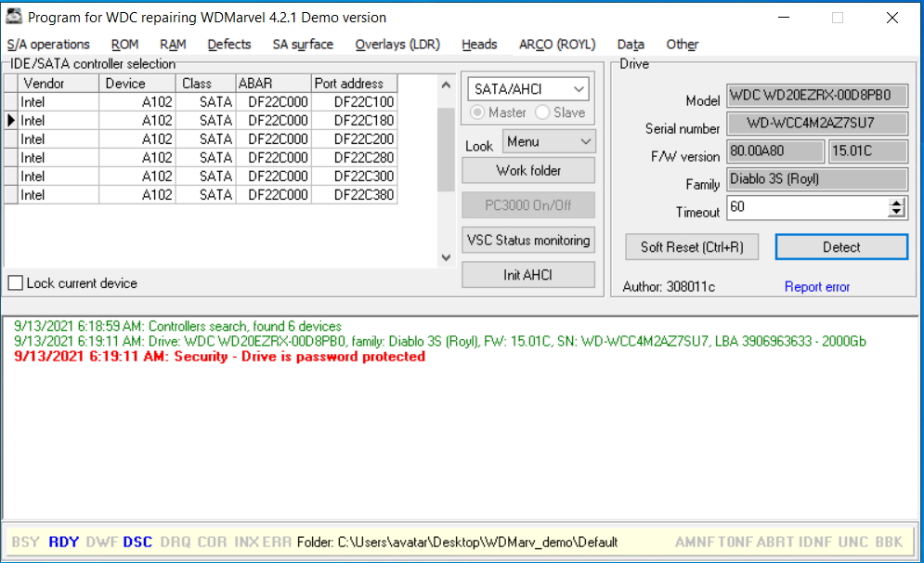Viewport: 924px width, 563px height.
Task: Enable the Lock current device checkbox
Action: click(x=16, y=283)
